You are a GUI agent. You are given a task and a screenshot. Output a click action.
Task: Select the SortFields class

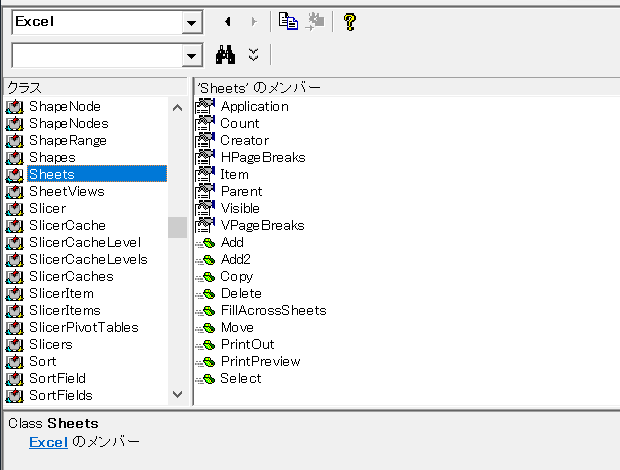[x=61, y=395]
